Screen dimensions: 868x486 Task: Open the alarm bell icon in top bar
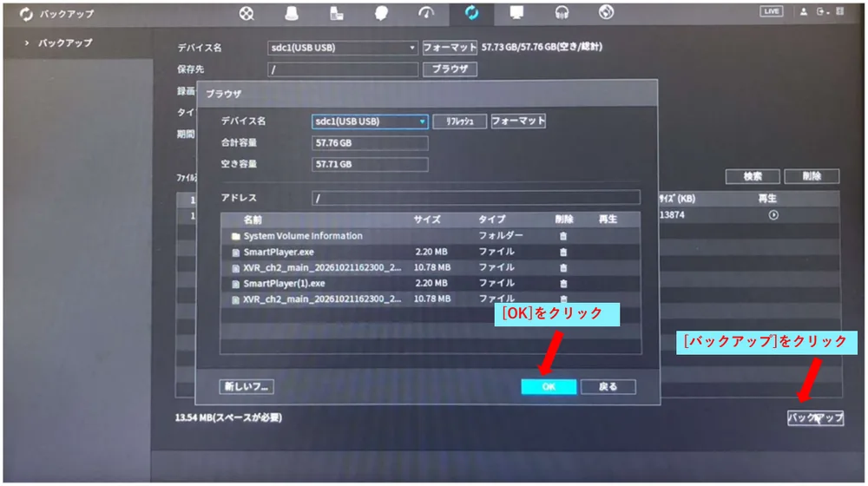pos(292,13)
